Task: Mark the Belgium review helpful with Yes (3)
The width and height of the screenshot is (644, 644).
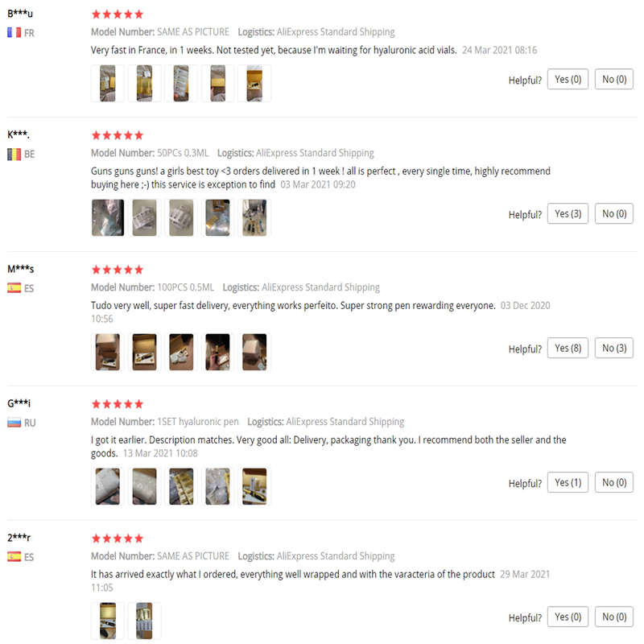Action: [x=568, y=214]
